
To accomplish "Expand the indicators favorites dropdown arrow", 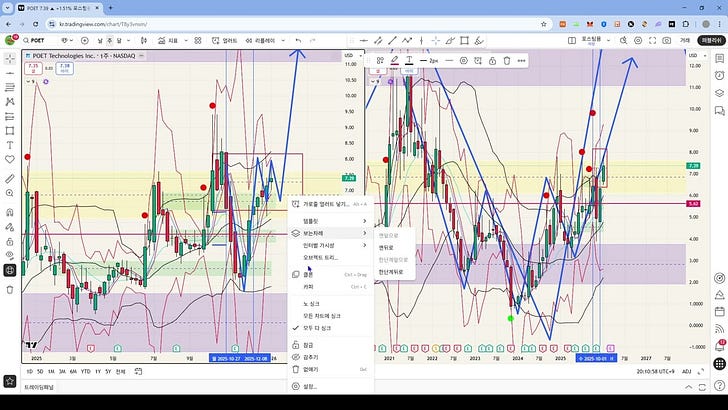I will 186,41.
